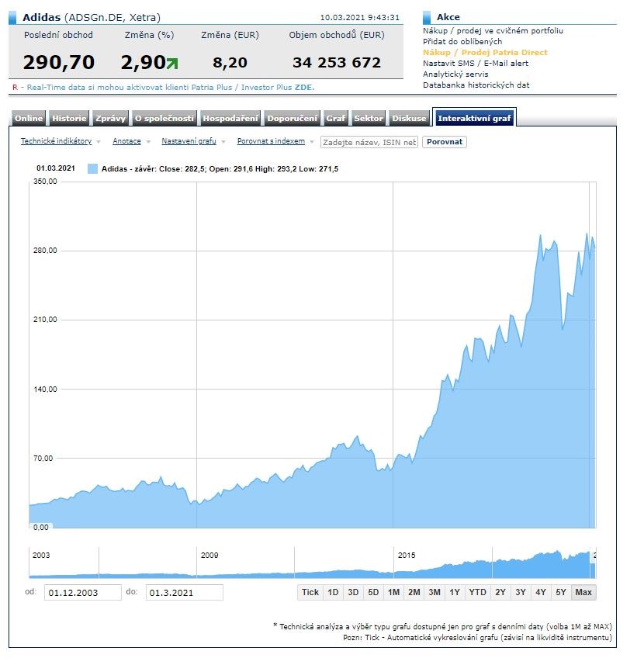Select the 1Y time range button

[455, 592]
